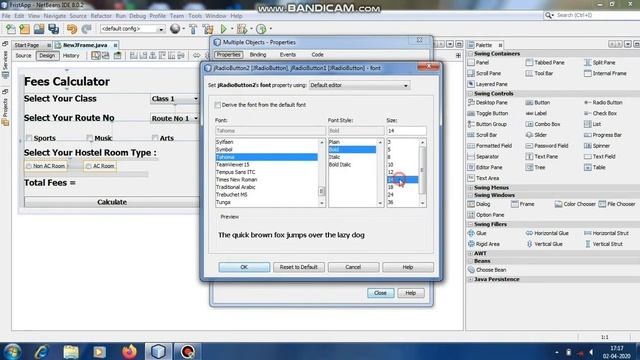The width and height of the screenshot is (640, 360).
Task: Open the default config dropdown
Action: point(132,29)
